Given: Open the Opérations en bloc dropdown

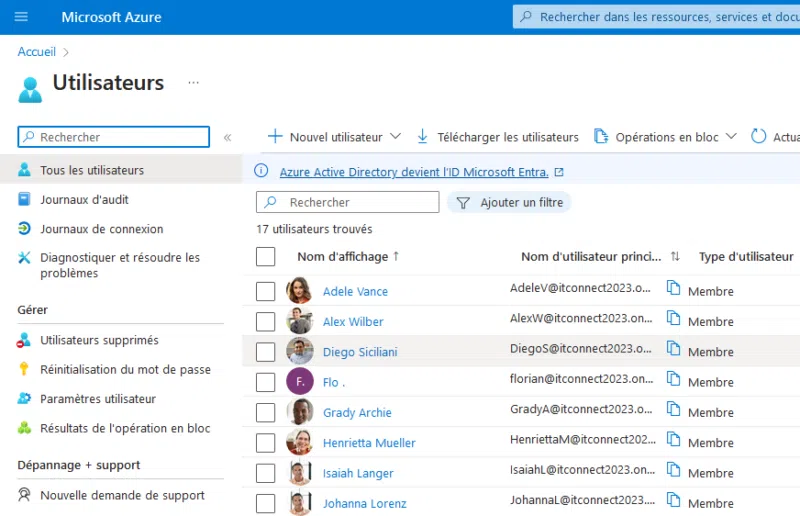Looking at the screenshot, I should [x=731, y=137].
